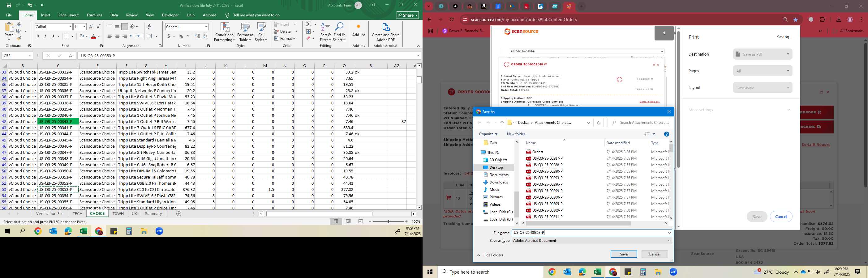Click the Share button in Excel
Viewport: 868px width, 278px height.
point(408,15)
